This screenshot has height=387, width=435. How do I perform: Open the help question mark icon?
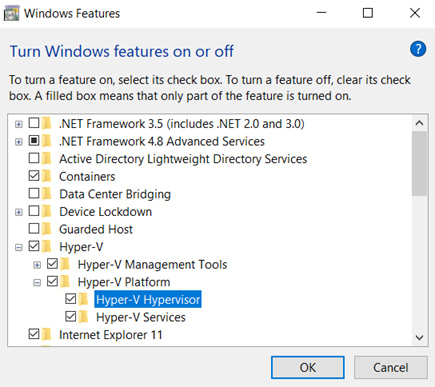tap(418, 49)
